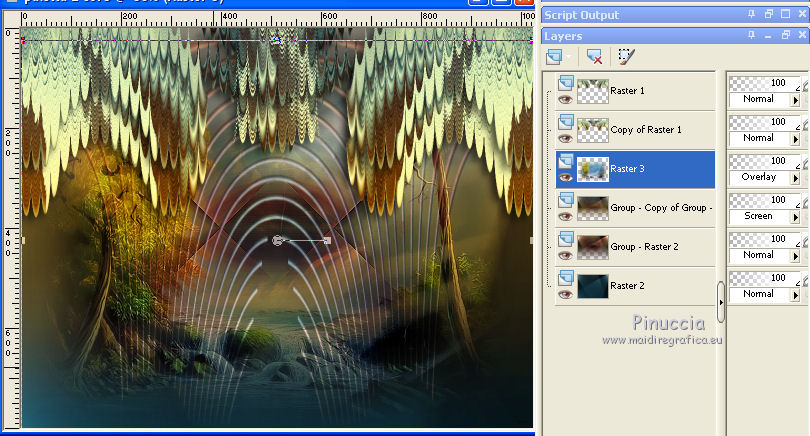
Task: Select the layer named Copy of Raster 1
Action: point(646,130)
